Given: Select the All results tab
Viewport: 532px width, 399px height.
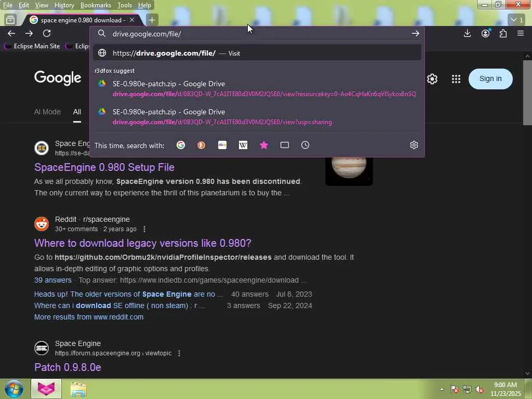Looking at the screenshot, I should point(77,112).
